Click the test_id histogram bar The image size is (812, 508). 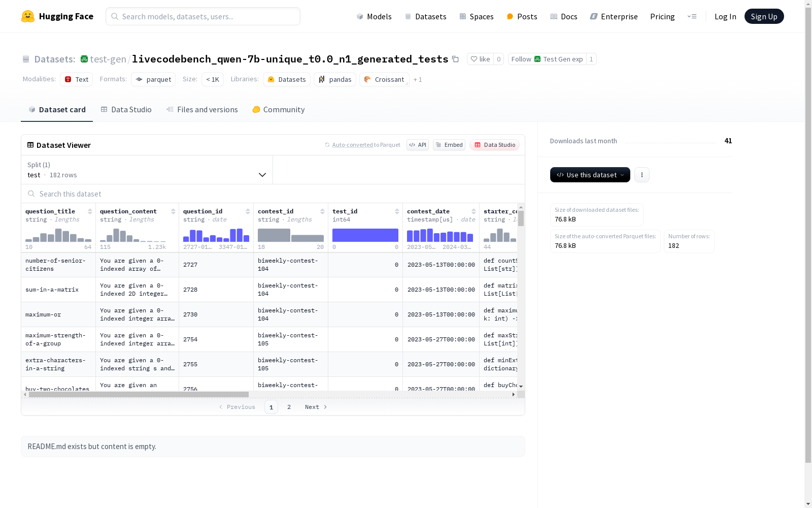pyautogui.click(x=365, y=235)
